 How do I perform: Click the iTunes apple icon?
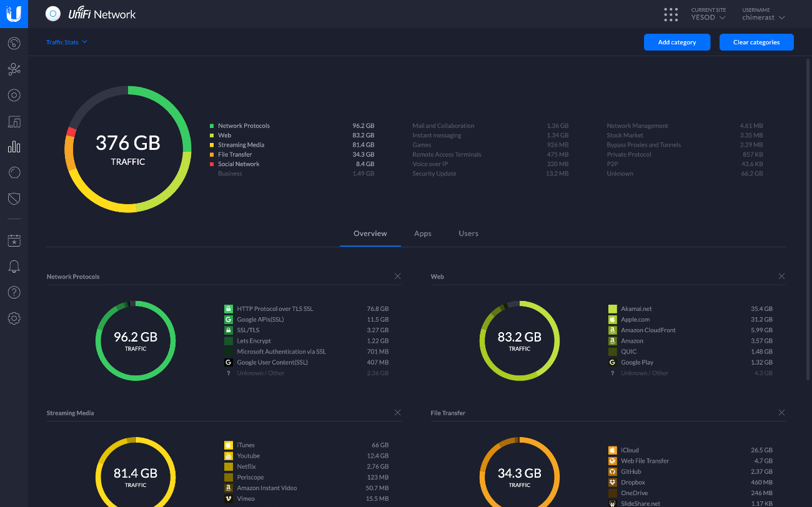click(x=229, y=445)
